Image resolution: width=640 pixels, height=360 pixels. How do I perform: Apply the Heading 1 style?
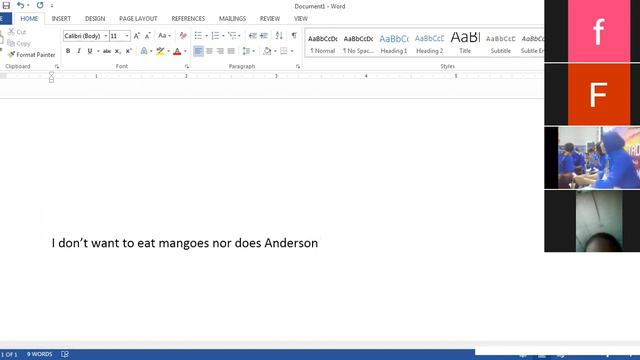pos(394,44)
